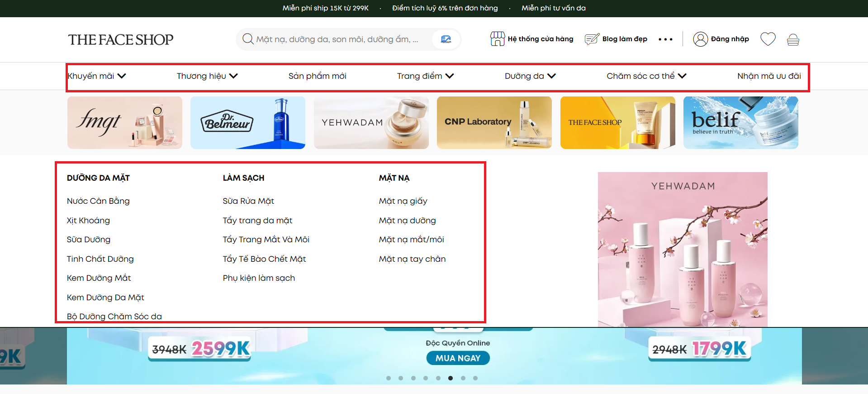The image size is (868, 394).
Task: Open the YEHWADAM brand tile
Action: (x=371, y=123)
